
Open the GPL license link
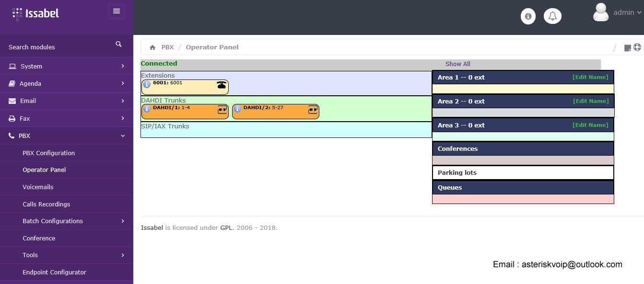[226, 228]
